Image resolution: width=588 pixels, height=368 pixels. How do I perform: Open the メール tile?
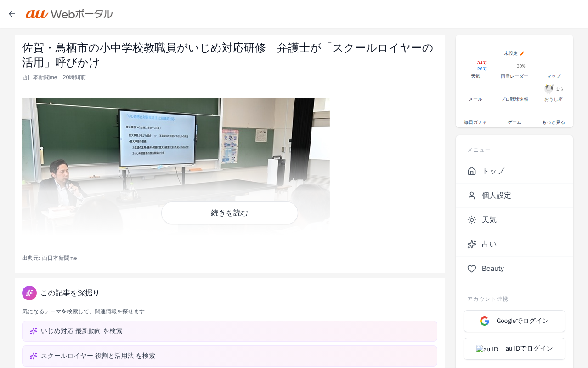(475, 93)
